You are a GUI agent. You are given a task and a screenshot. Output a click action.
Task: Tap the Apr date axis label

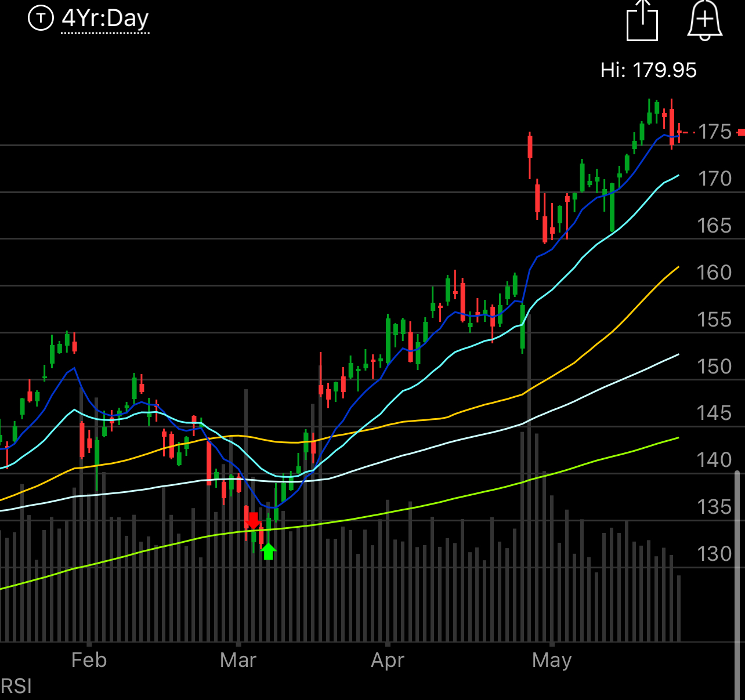tap(388, 661)
